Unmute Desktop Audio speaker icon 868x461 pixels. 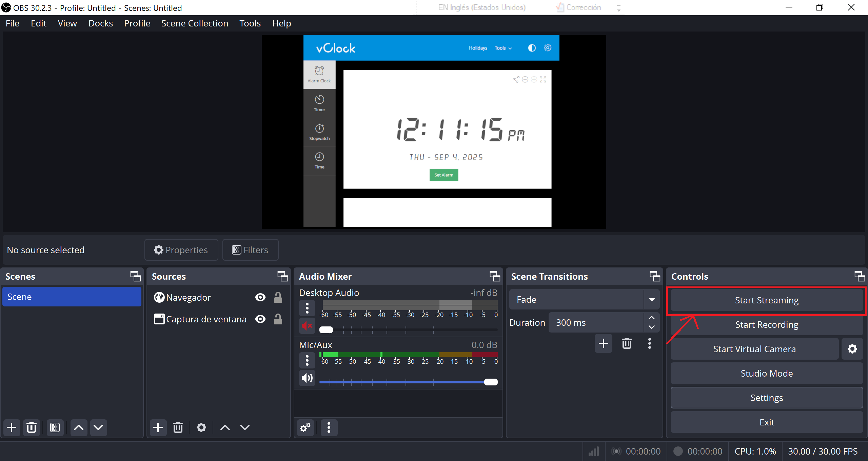click(x=307, y=326)
